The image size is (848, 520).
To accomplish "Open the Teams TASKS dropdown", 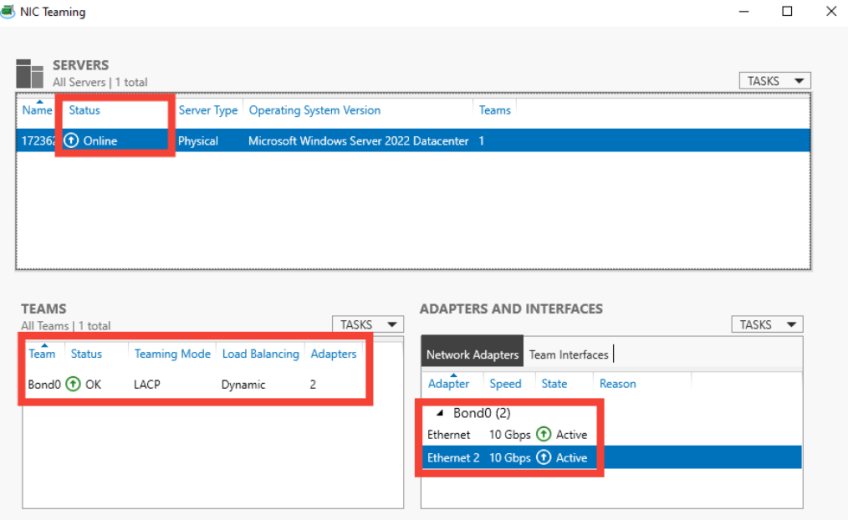I will (368, 324).
